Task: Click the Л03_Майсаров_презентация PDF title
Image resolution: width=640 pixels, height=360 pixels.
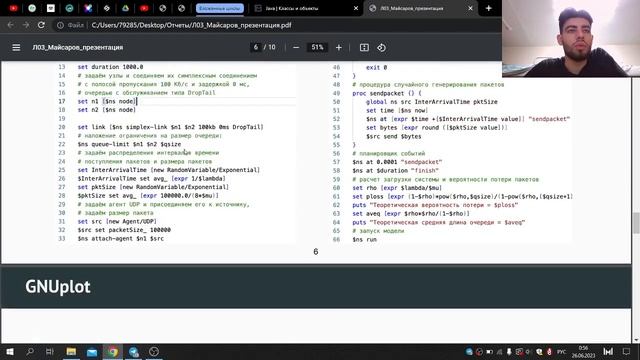Action: click(78, 47)
